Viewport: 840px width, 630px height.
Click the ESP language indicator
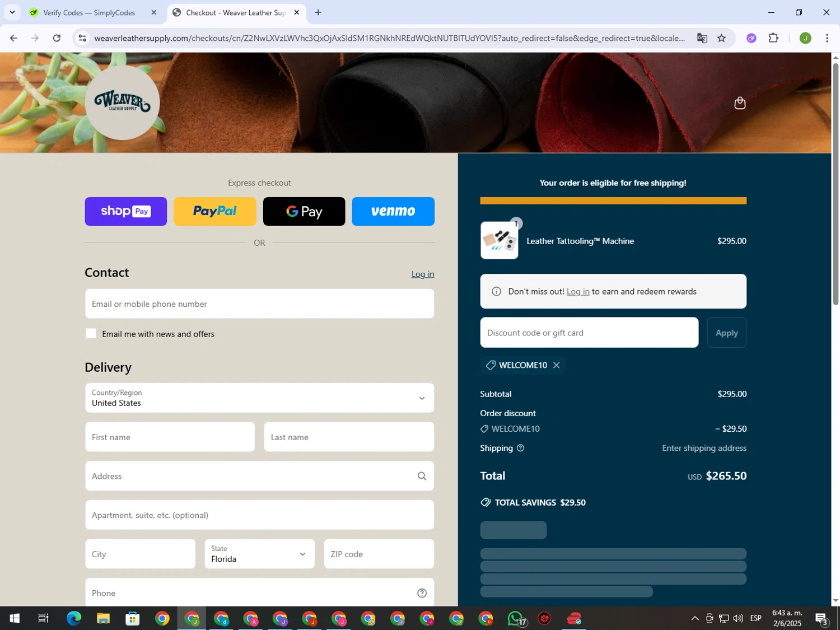756,618
